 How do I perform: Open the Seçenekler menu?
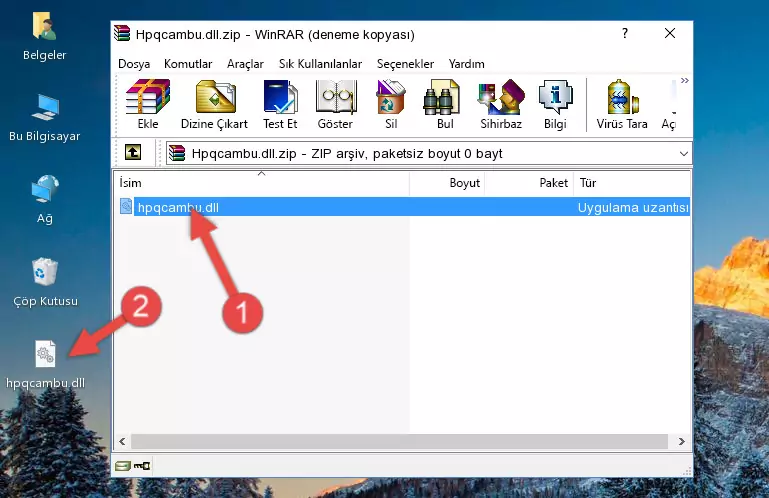point(405,64)
